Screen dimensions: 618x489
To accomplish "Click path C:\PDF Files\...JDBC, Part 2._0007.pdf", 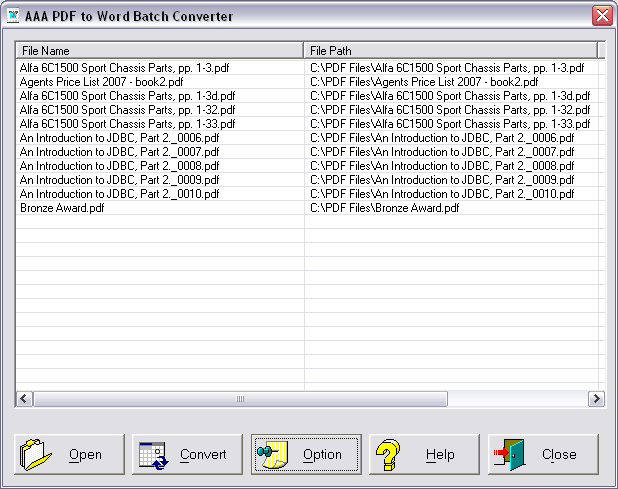I will pos(442,152).
